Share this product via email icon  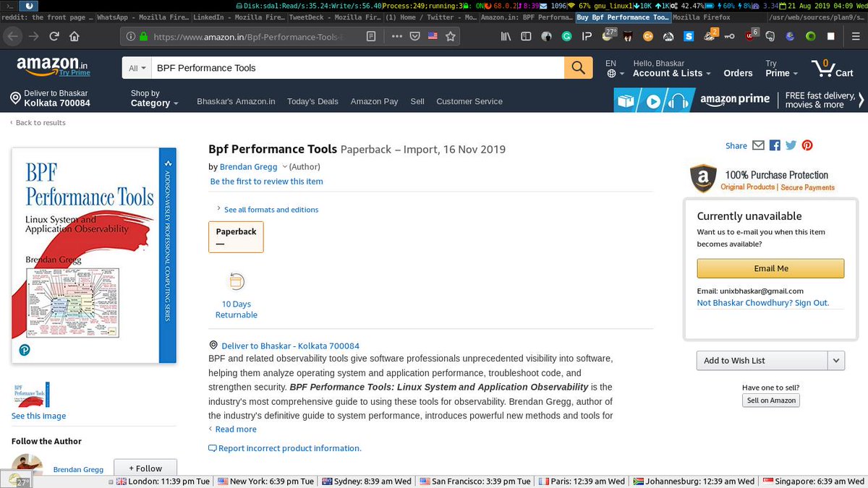pos(758,145)
